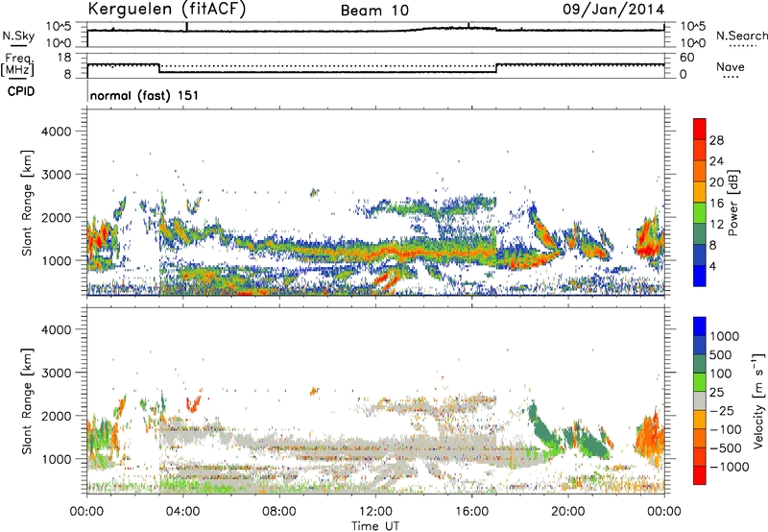Pick the light green 12–16 dB power swatch
The image size is (768, 532).
click(x=700, y=213)
